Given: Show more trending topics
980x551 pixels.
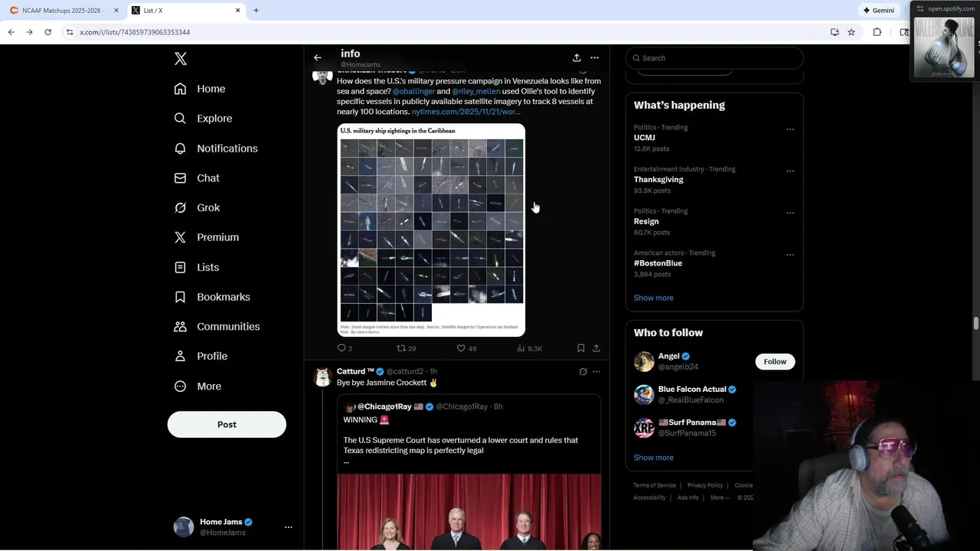Looking at the screenshot, I should tap(653, 298).
